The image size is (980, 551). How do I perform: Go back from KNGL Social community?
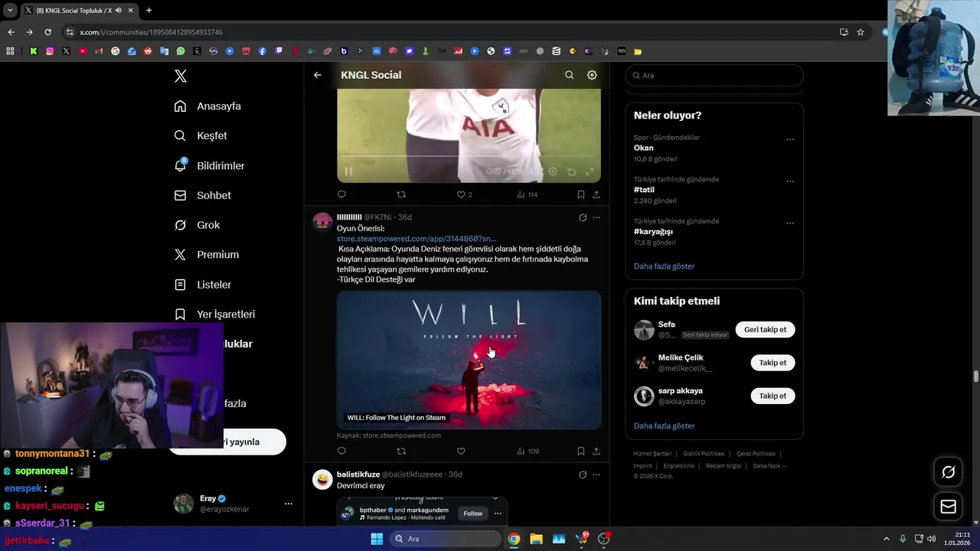pos(318,75)
